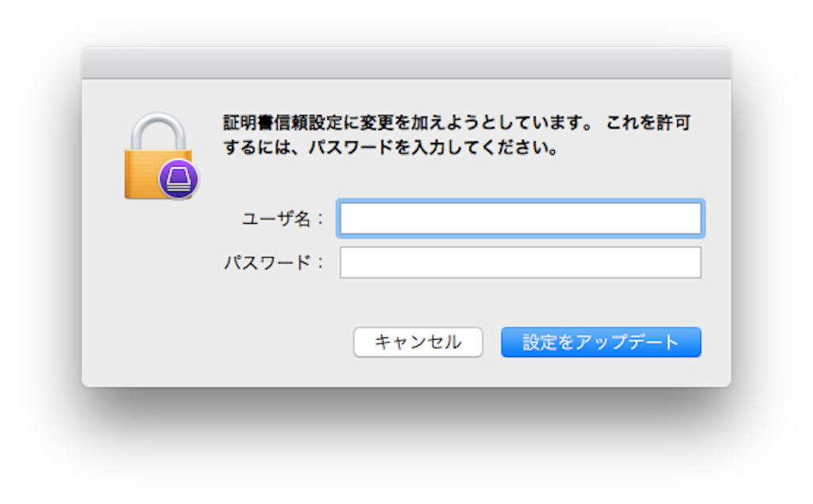
Task: Click the dialog's gray title bar
Action: pyautogui.click(x=406, y=63)
